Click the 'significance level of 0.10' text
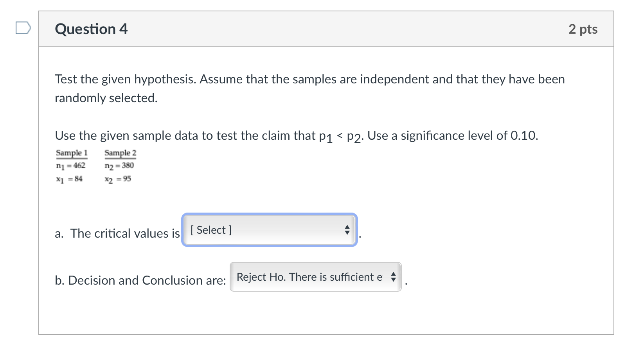The width and height of the screenshot is (644, 350). pos(469,135)
